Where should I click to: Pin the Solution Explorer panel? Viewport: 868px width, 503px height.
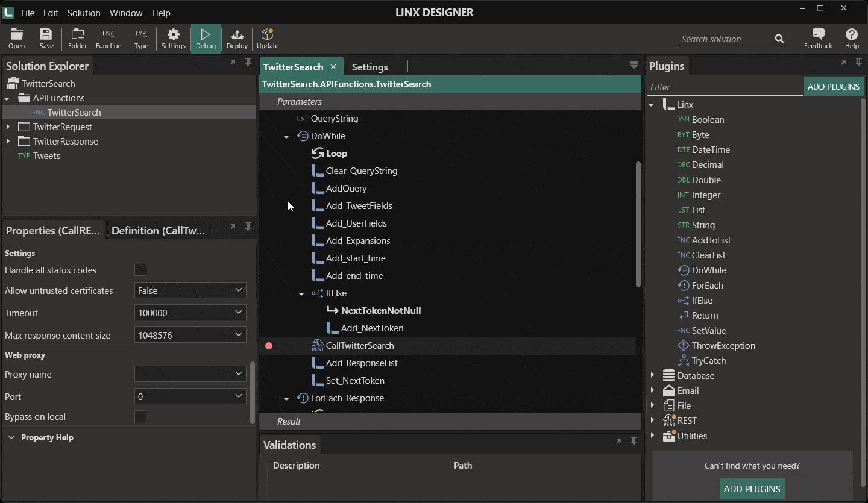248,62
